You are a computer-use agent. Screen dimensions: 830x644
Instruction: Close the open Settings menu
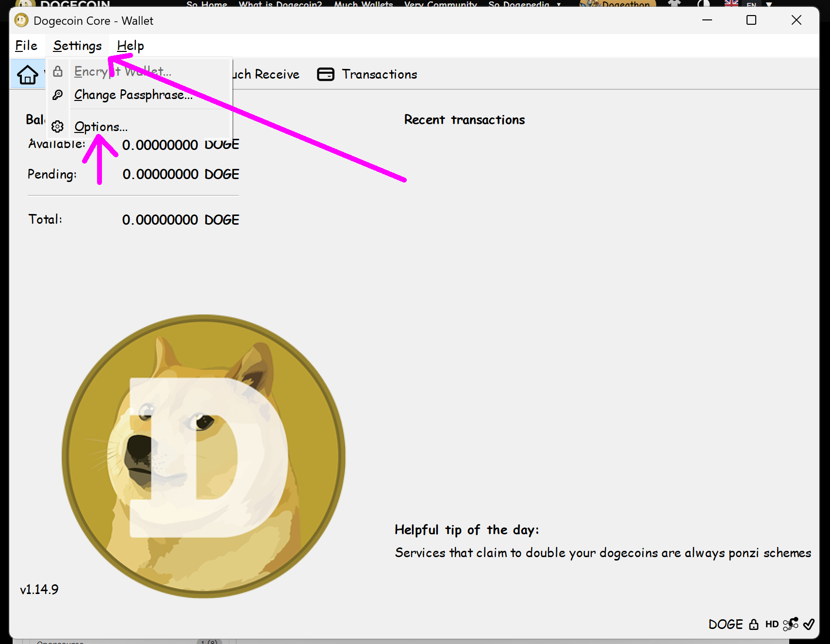pyautogui.click(x=77, y=46)
